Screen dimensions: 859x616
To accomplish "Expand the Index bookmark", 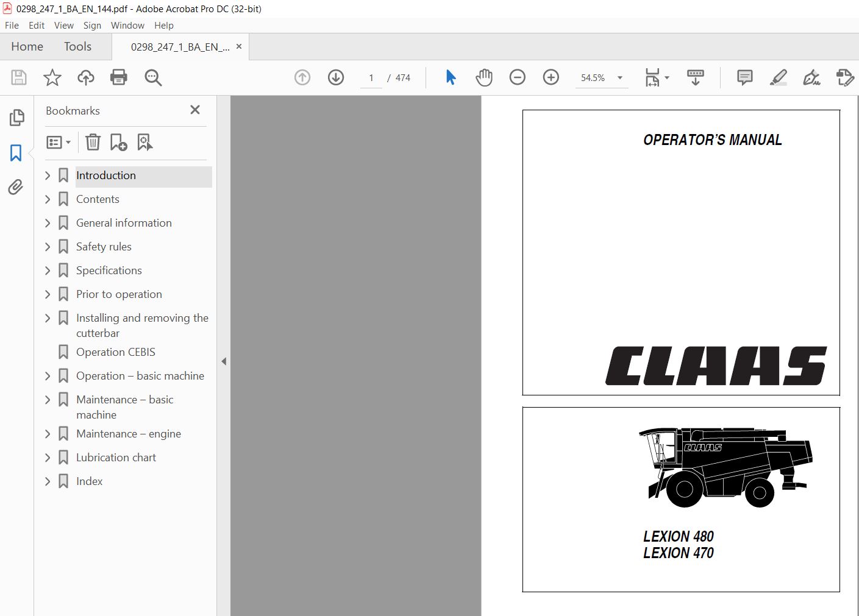I will tap(48, 481).
